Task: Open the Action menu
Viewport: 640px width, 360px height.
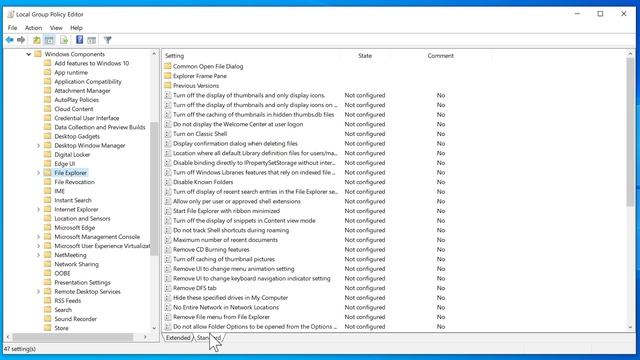Action: click(33, 28)
